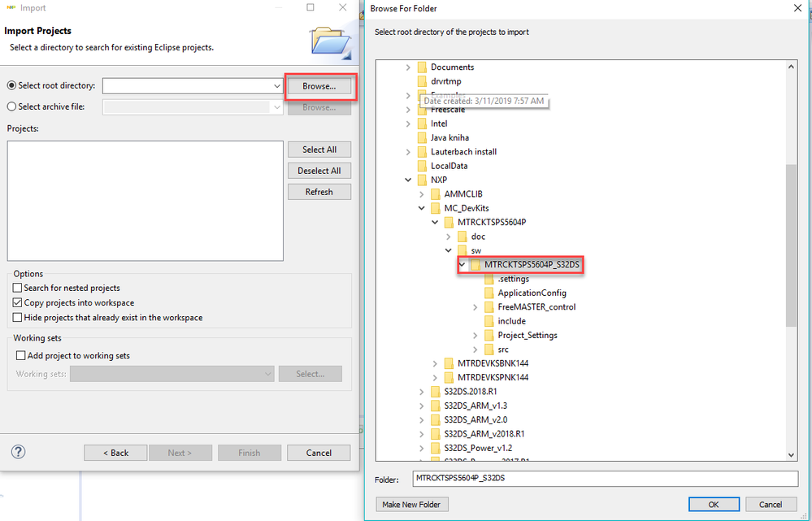Click the folder tree scrollbar thumb
This screenshot has height=521, width=812.
(791, 245)
